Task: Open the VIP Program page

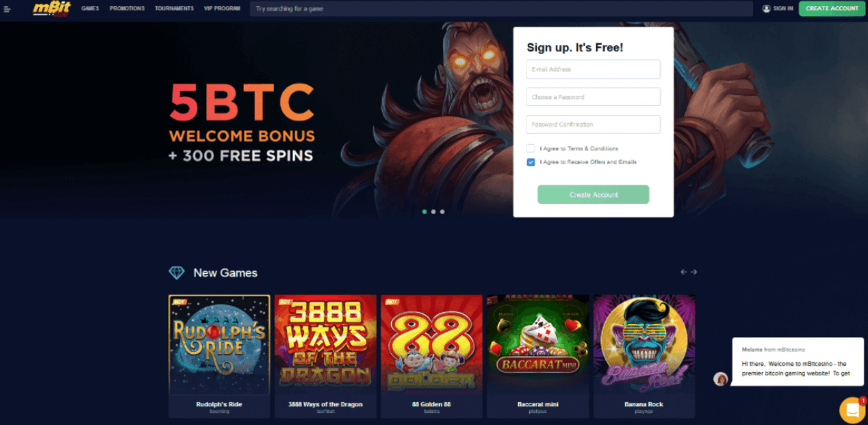Action: pos(222,8)
